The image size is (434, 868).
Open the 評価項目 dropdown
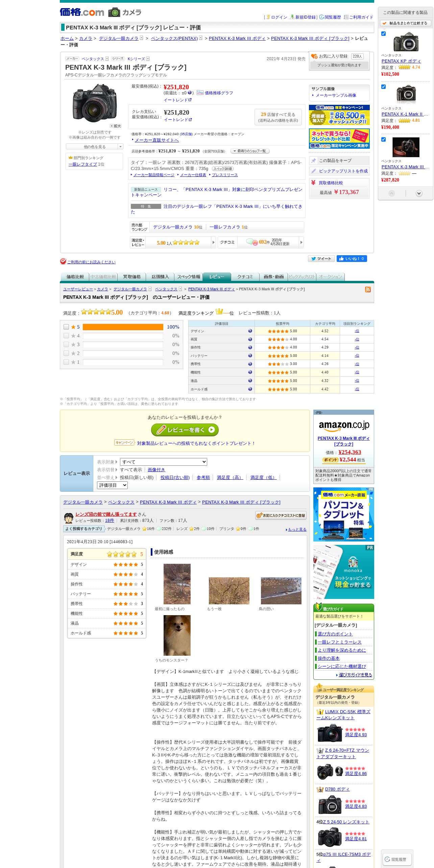pos(112,485)
